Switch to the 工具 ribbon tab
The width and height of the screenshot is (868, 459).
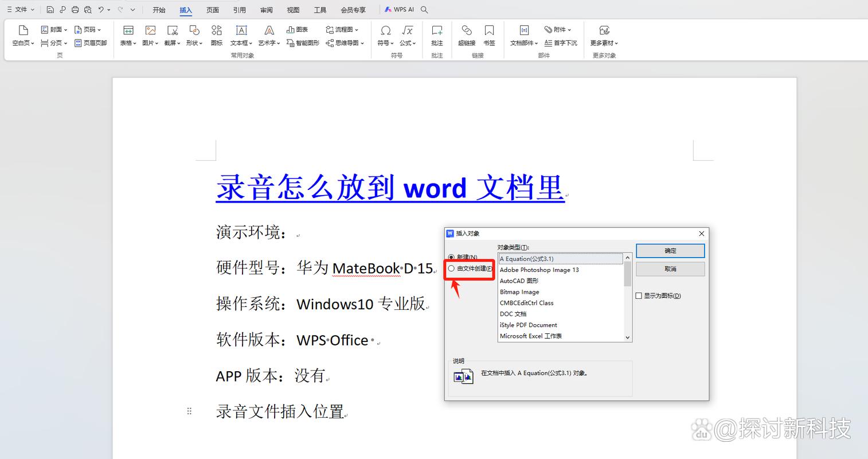point(320,10)
